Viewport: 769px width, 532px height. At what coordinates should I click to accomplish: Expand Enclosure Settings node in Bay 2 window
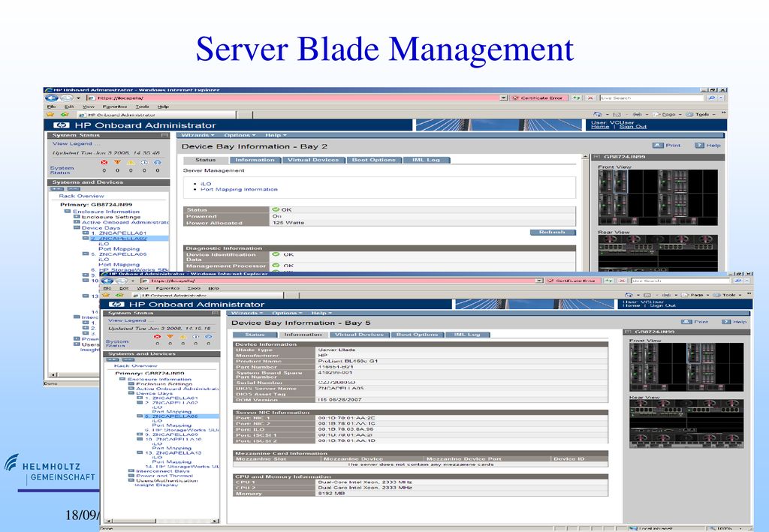(x=77, y=217)
